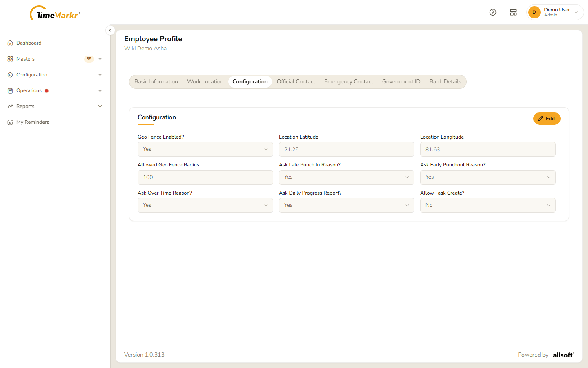Click the Operations icon in sidebar

click(10, 91)
